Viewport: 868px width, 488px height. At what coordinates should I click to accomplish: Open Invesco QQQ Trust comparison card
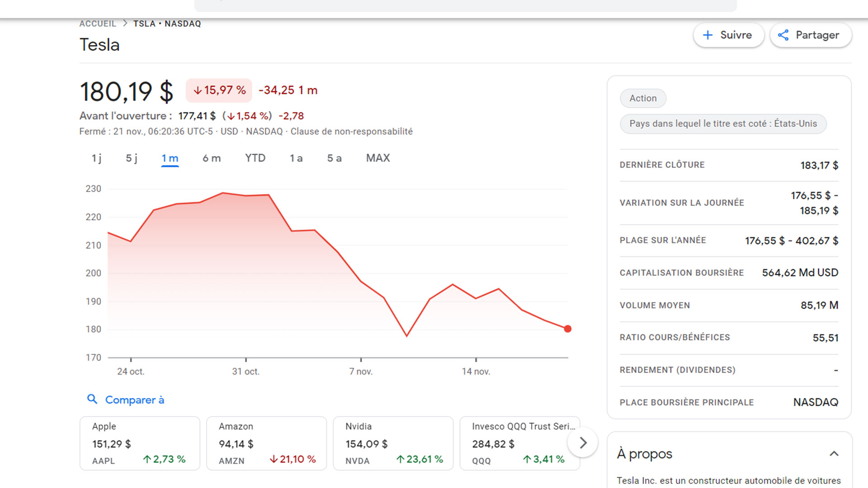(519, 443)
